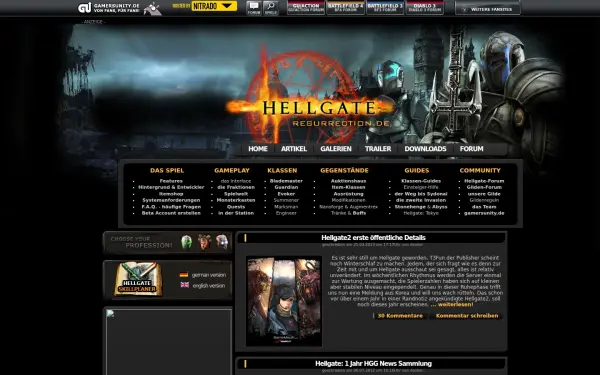Open the DOWNLOADS menu item

tap(426, 149)
